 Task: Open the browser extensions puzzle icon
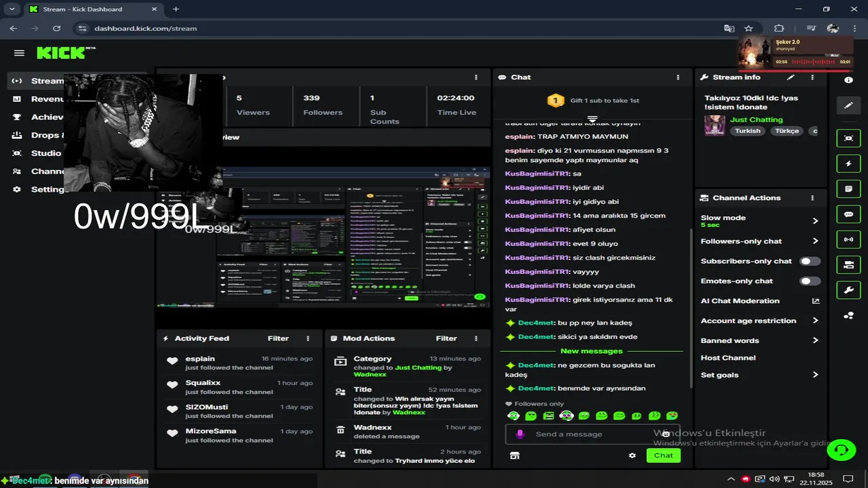coord(778,28)
